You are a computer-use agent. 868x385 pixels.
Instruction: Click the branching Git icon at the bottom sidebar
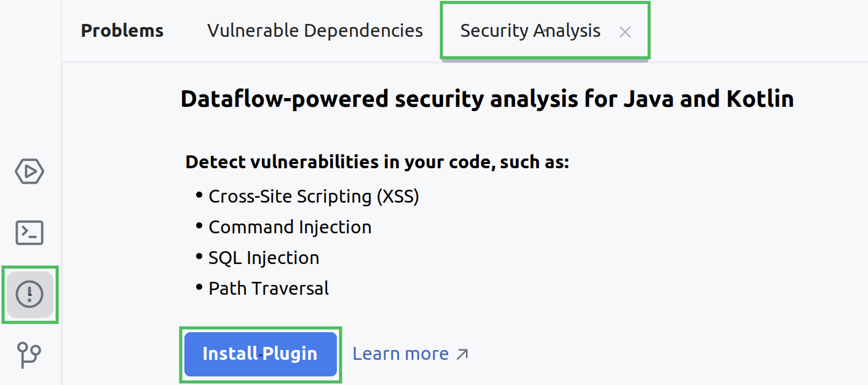point(29,355)
